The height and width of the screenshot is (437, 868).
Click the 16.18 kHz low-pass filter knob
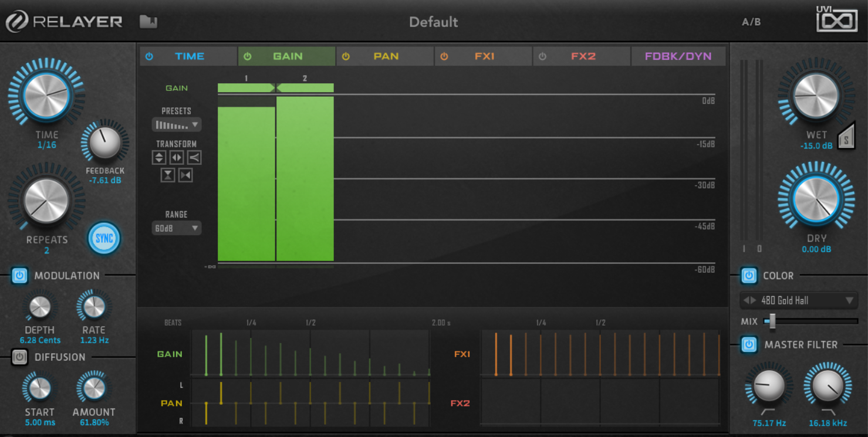click(x=828, y=386)
